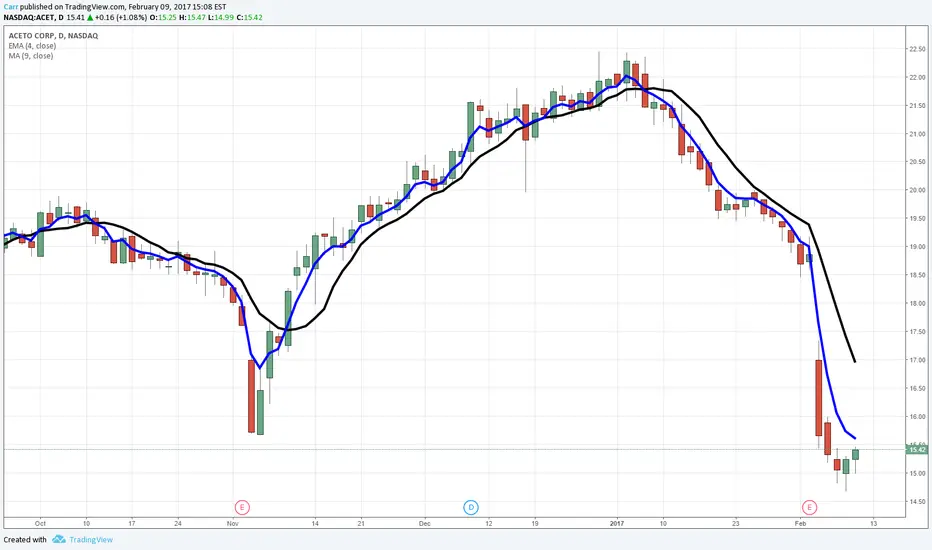The image size is (932, 550).
Task: Click the Feb date axis label
Action: pos(800,524)
